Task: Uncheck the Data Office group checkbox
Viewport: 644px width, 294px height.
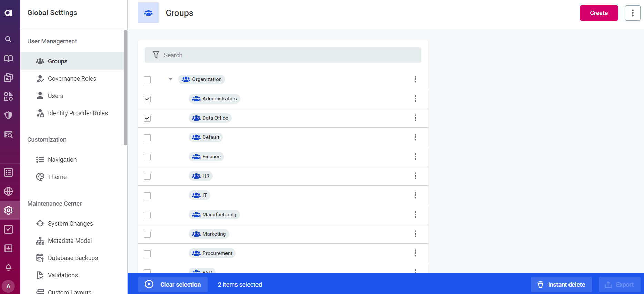Action: (x=147, y=118)
